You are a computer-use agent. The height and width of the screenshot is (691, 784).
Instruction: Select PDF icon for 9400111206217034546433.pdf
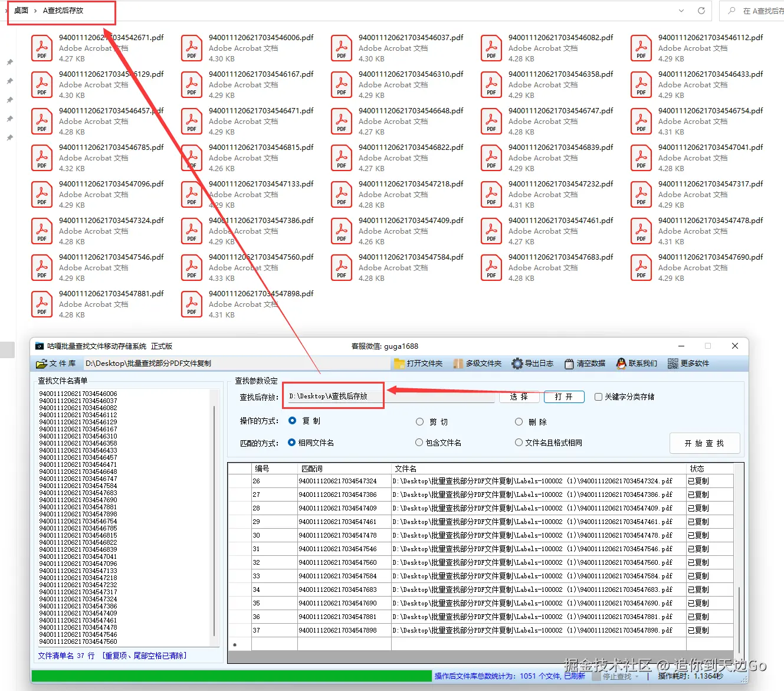click(x=641, y=84)
